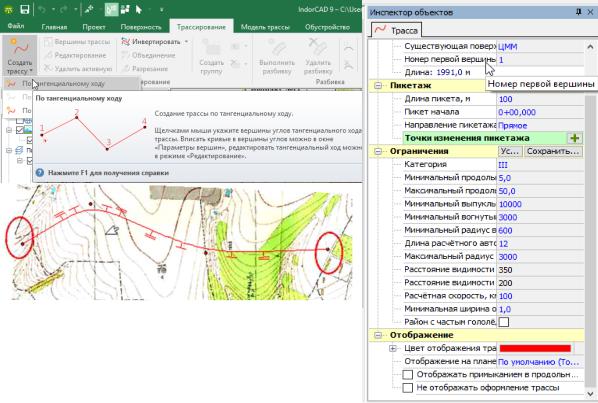Open the Инвертировать dropdown arrow

pyautogui.click(x=186, y=42)
